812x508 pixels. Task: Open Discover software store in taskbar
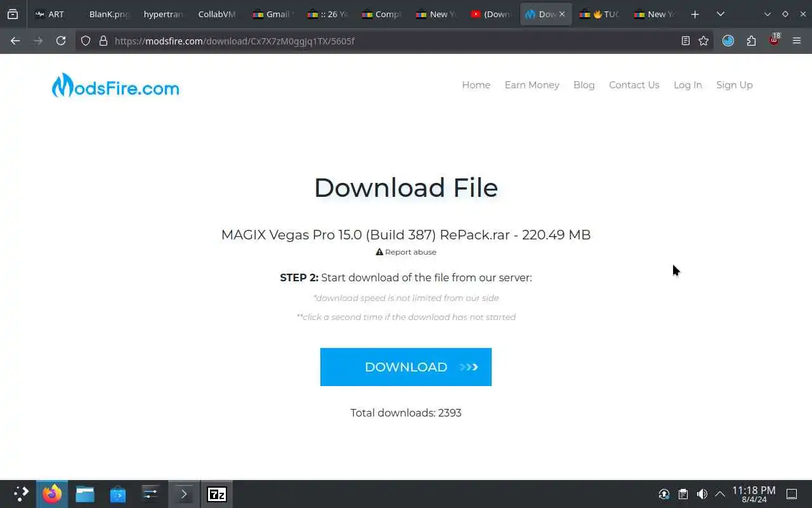[x=118, y=494]
